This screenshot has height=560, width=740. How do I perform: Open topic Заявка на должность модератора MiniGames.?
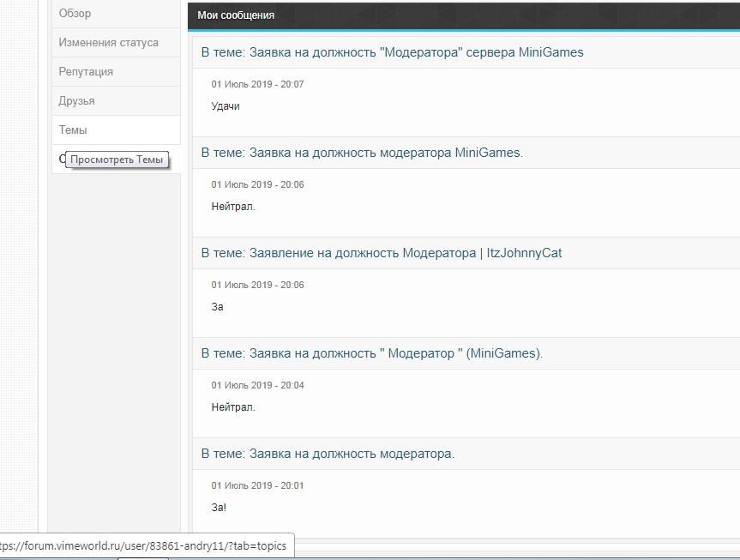point(362,153)
